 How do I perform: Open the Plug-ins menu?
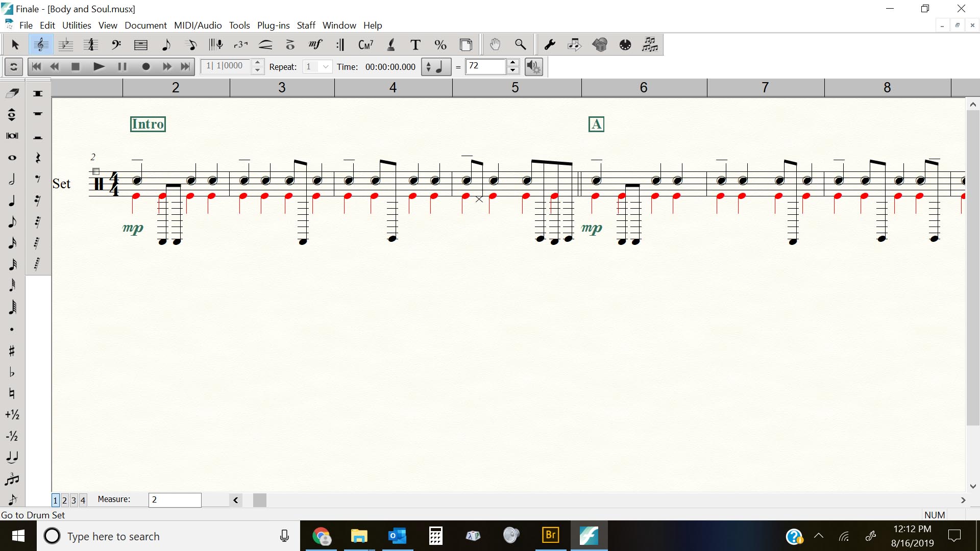(273, 25)
